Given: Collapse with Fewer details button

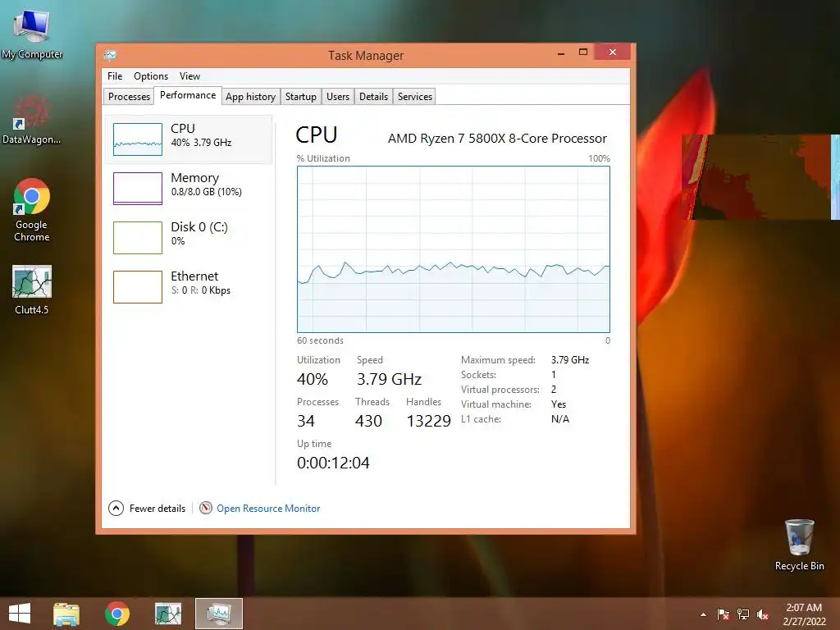Looking at the screenshot, I should (x=147, y=508).
